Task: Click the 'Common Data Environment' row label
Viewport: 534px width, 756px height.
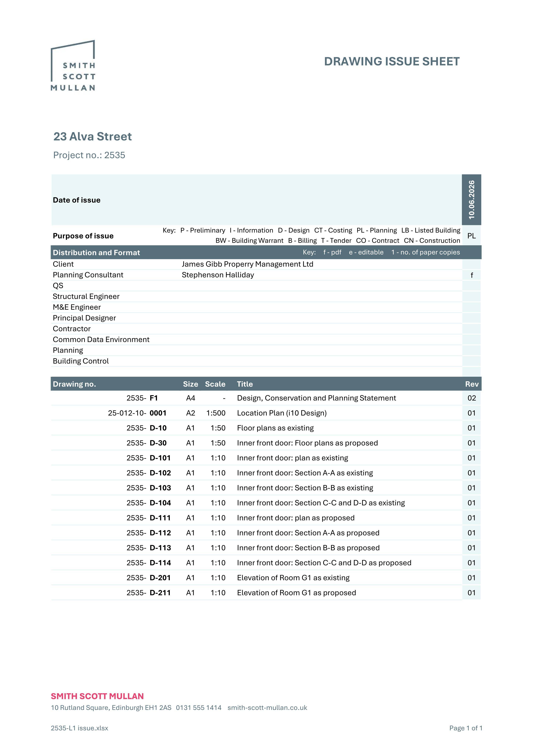Action: [101, 339]
